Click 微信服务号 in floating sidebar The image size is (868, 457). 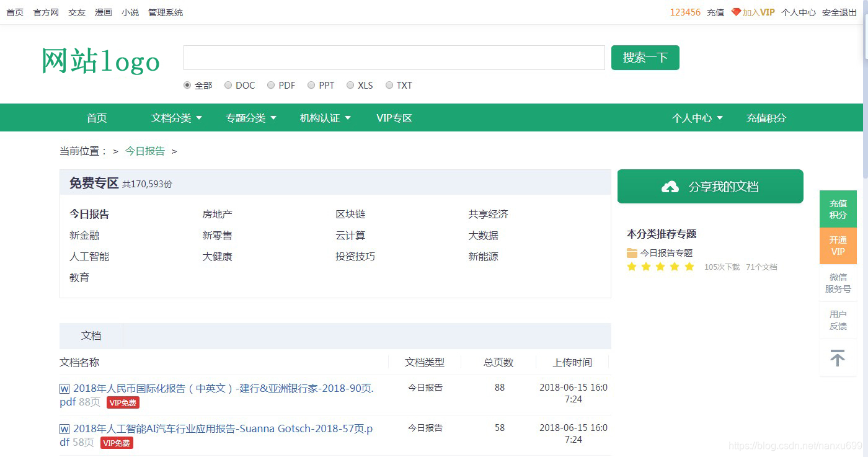838,283
